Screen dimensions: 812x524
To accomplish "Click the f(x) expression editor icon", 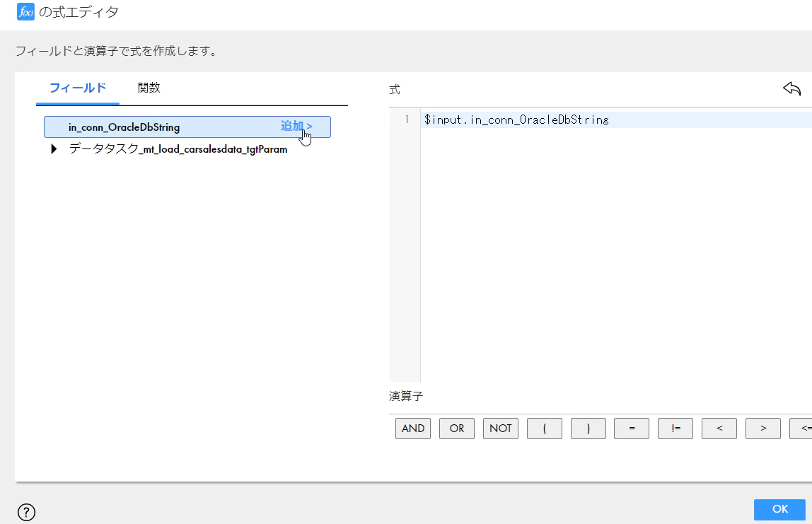I will pos(25,11).
